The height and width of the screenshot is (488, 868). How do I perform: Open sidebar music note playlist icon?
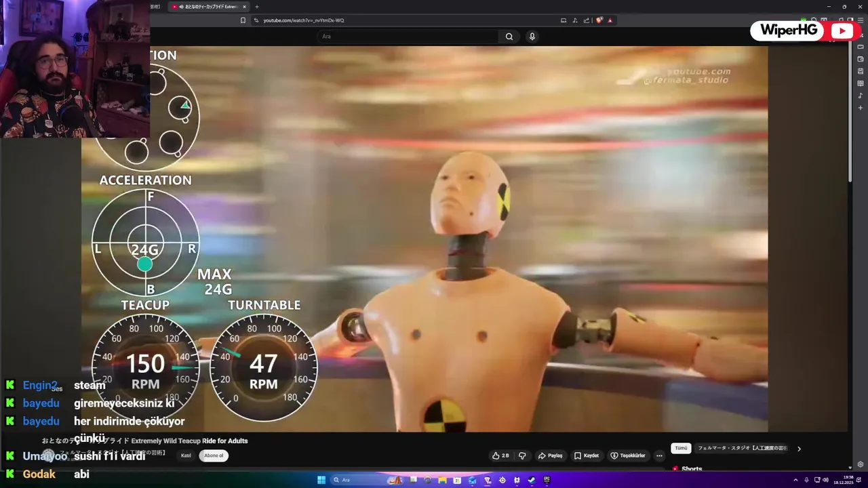pyautogui.click(x=861, y=96)
